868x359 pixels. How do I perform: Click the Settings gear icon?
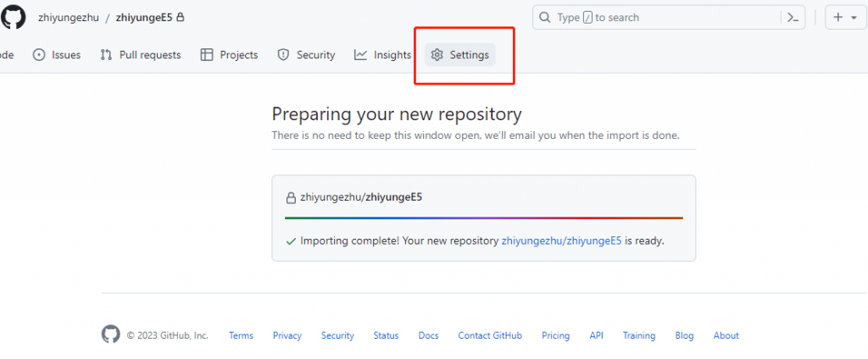tap(437, 55)
